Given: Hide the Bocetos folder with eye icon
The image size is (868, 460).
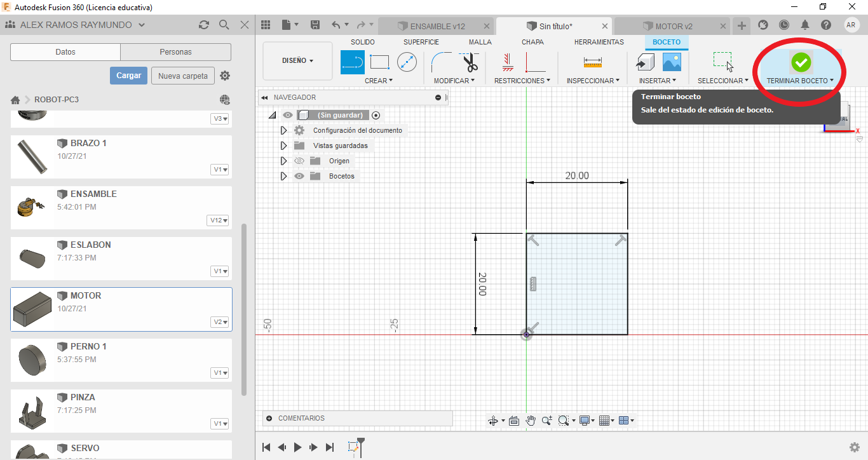Looking at the screenshot, I should pos(299,176).
